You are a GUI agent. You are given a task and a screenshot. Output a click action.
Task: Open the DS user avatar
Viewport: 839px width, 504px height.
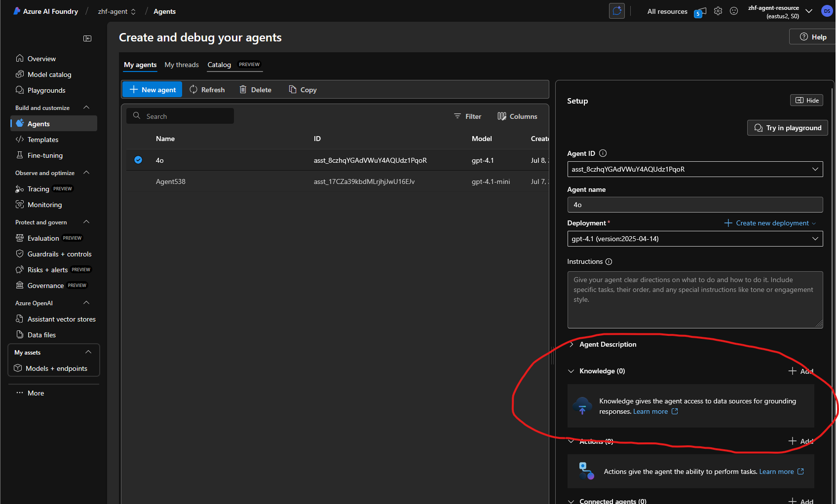pyautogui.click(x=827, y=11)
